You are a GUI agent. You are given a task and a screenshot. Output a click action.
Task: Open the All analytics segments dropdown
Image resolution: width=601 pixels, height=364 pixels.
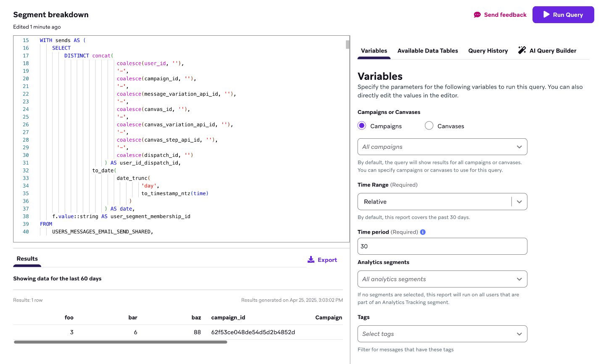tap(442, 279)
